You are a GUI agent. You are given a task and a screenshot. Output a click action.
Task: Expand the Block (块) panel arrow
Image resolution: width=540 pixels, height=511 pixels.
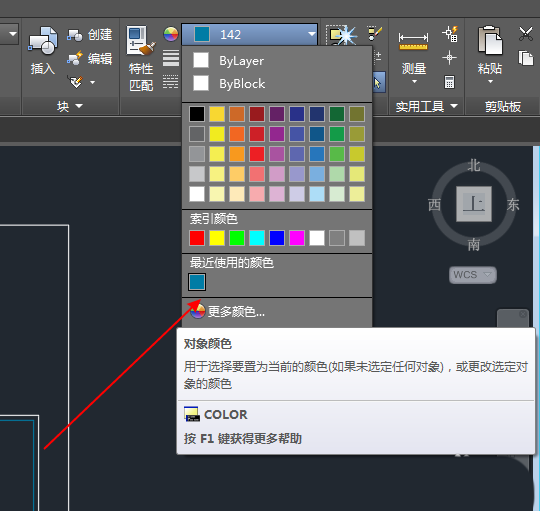(79, 106)
